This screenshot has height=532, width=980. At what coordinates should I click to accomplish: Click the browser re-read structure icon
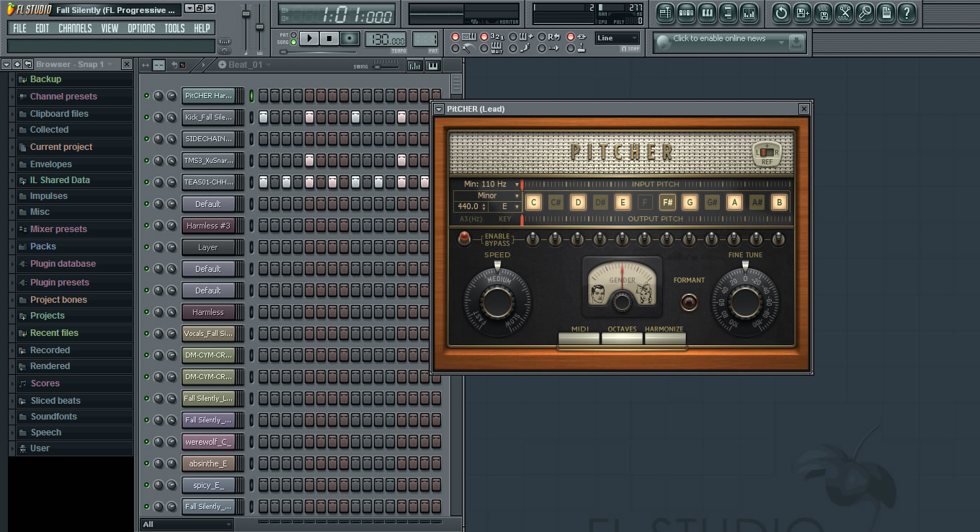pos(27,64)
